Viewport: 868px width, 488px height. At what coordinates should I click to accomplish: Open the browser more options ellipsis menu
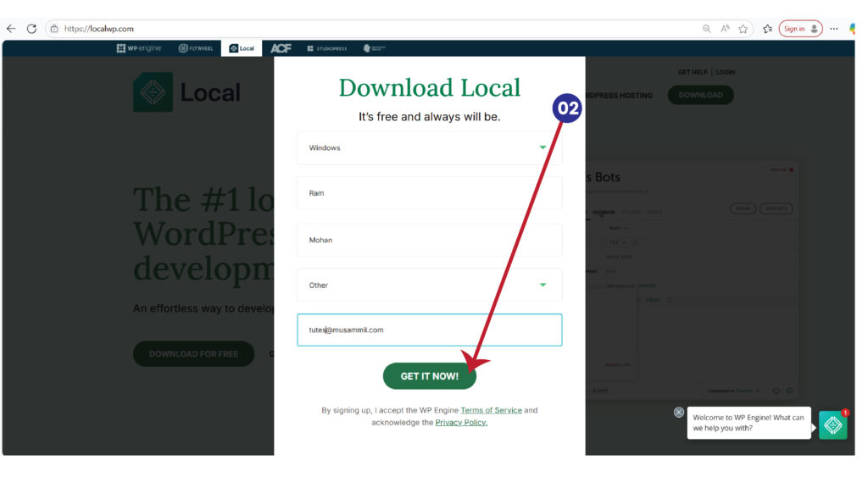(834, 29)
